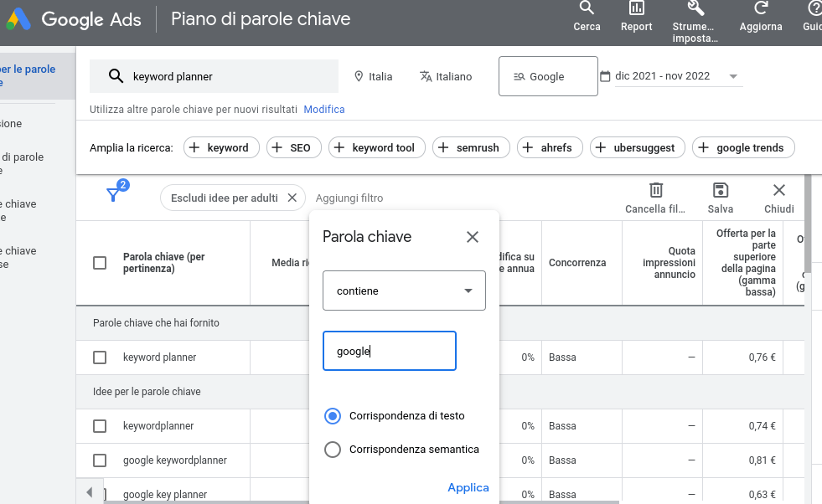Viewport: 822px width, 504px height.
Task: Add the ahrefs suggestion chip
Action: click(550, 147)
